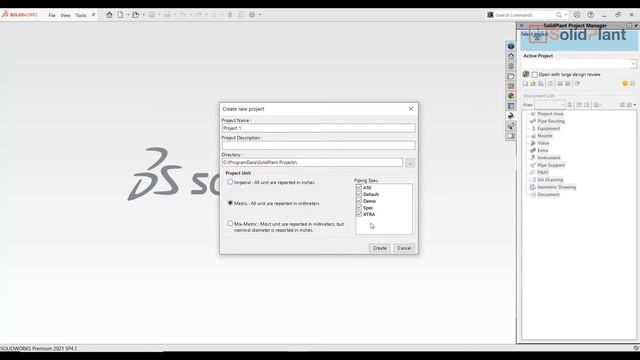Select Pipe Routing in the document tree
The image size is (640, 360).
pos(551,121)
